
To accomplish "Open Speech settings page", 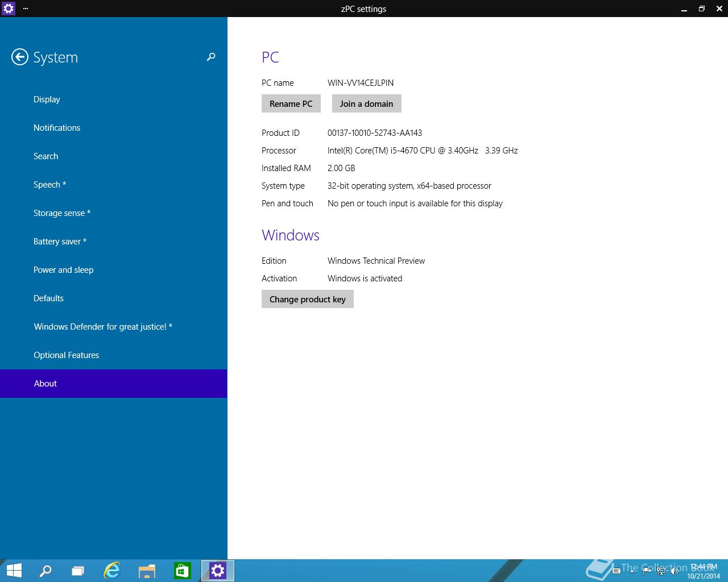I will tap(114, 185).
